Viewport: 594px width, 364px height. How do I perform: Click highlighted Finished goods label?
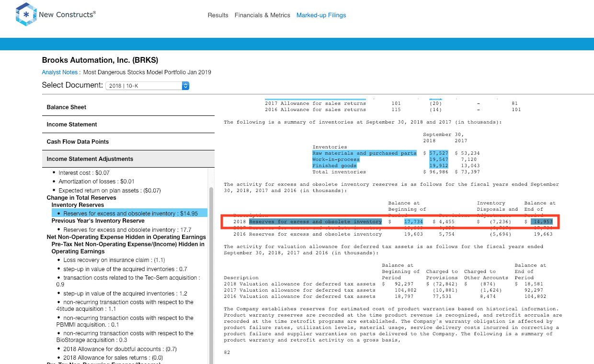334,166
